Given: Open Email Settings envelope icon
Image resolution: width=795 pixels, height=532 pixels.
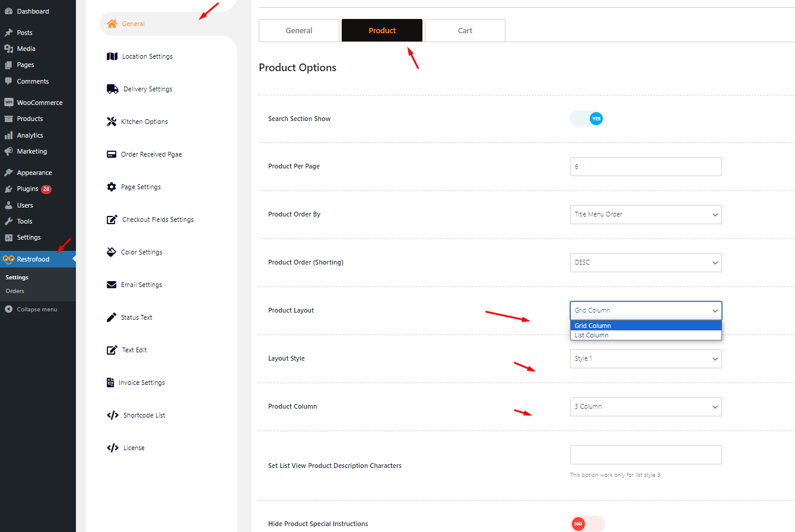Looking at the screenshot, I should tap(112, 284).
